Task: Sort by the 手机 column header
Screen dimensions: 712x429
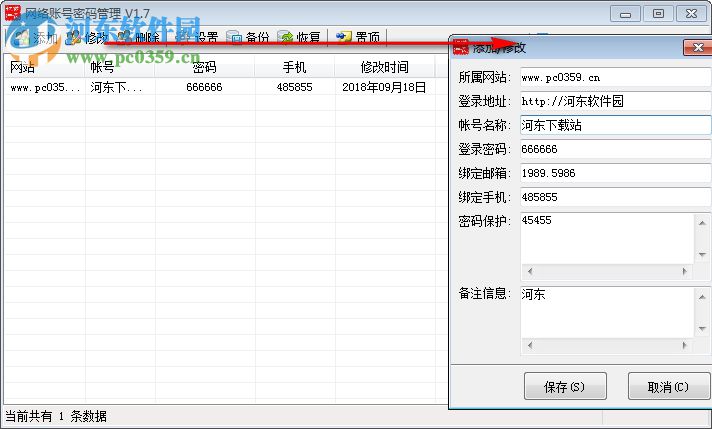Action: 294,67
